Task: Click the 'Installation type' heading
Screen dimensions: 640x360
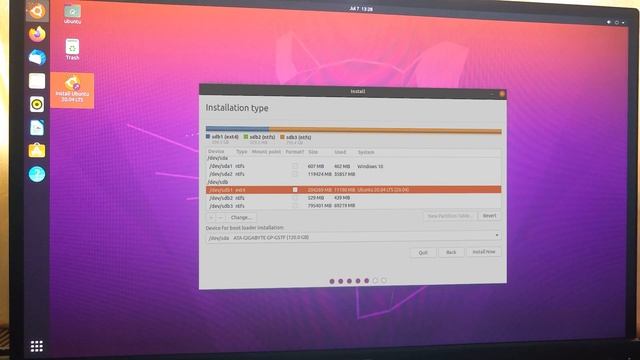Action: click(x=237, y=108)
